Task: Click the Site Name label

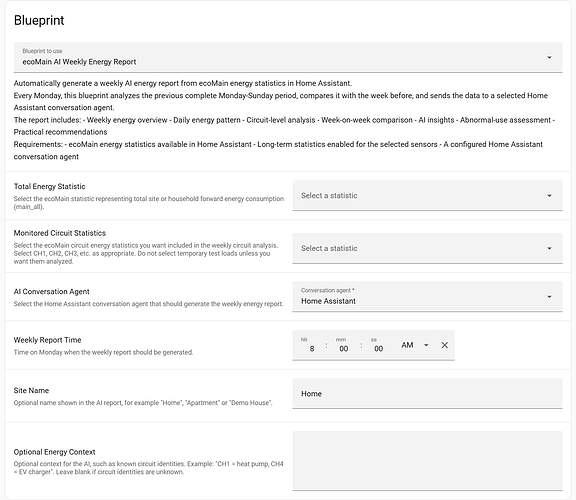Action: 31,391
